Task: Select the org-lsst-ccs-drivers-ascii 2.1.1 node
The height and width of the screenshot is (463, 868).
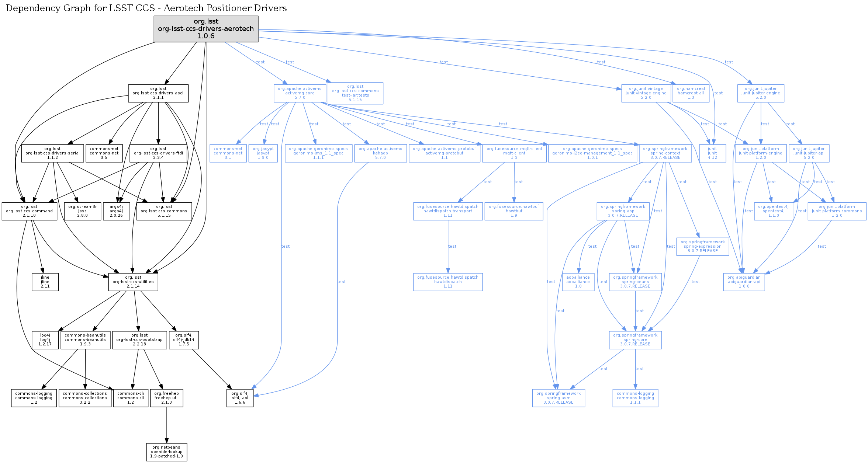Action: 158,93
